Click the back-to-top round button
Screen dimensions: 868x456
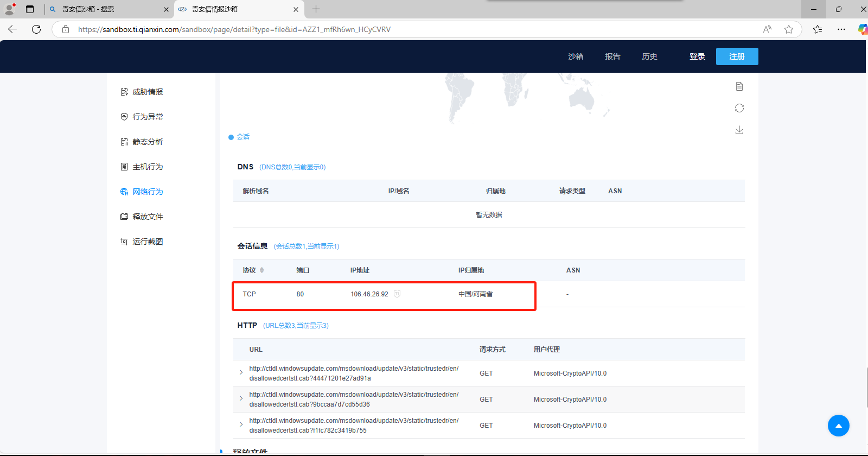click(x=839, y=426)
